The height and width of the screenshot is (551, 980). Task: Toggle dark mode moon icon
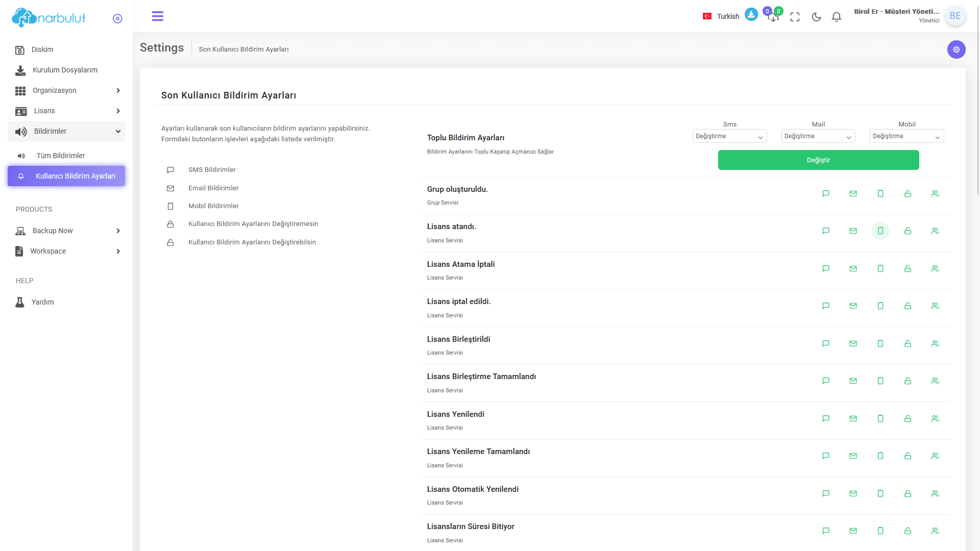pyautogui.click(x=816, y=17)
